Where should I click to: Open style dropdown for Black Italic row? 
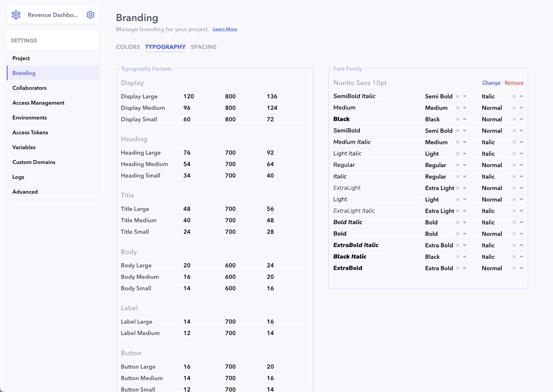click(x=521, y=257)
